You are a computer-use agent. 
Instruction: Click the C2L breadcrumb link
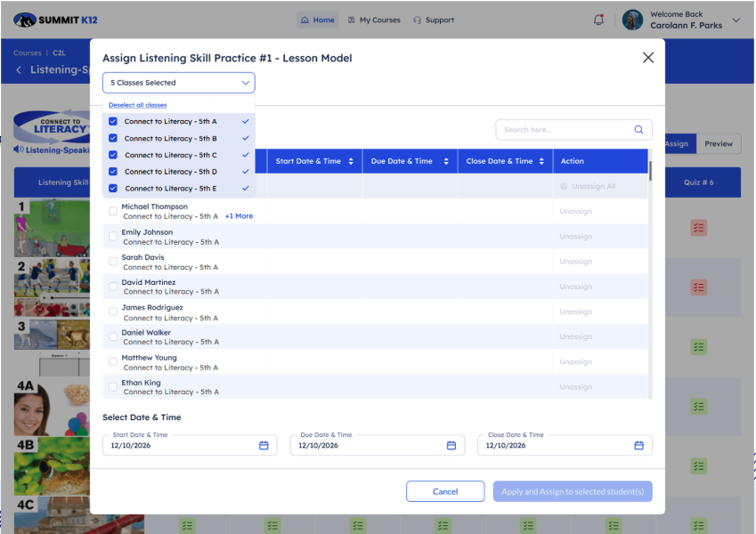[x=60, y=53]
